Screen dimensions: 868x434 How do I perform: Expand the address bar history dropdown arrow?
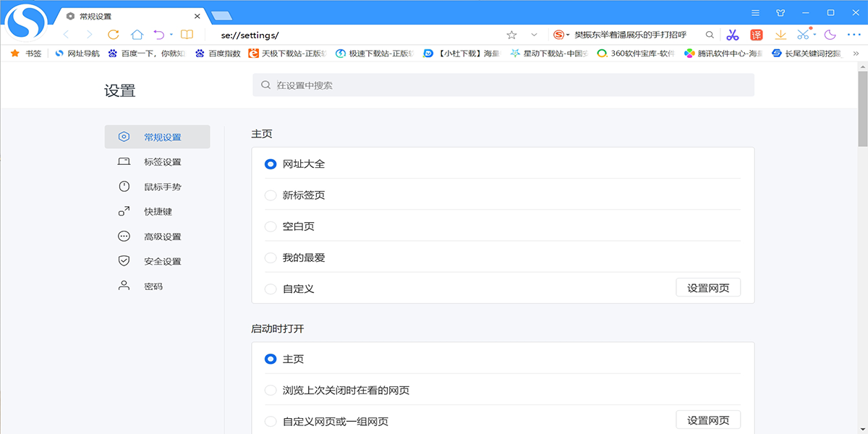tap(534, 35)
